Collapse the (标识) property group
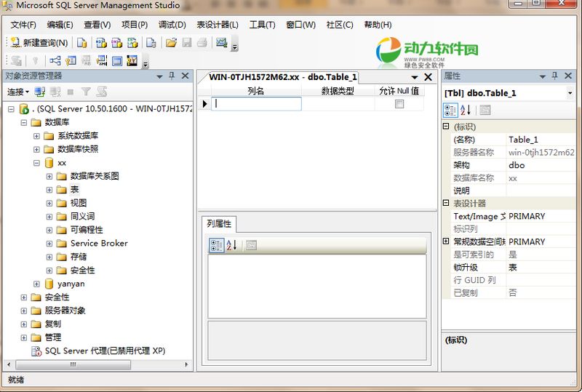582x392 pixels. pos(446,127)
